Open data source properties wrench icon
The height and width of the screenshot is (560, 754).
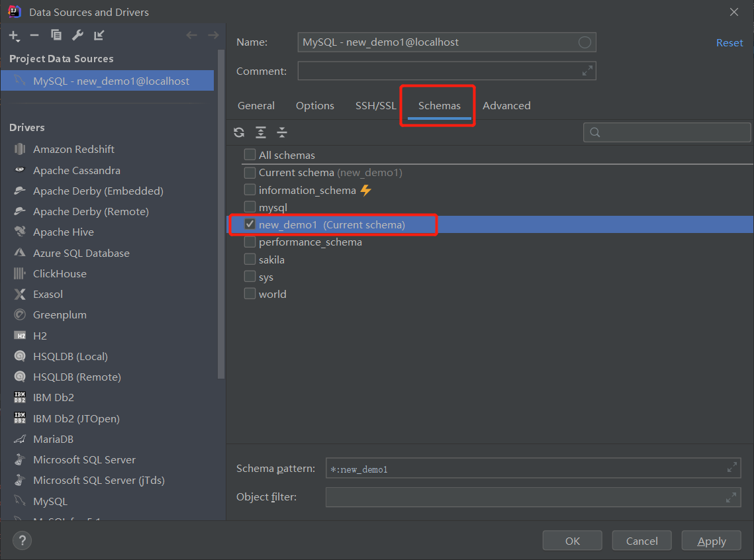click(77, 36)
